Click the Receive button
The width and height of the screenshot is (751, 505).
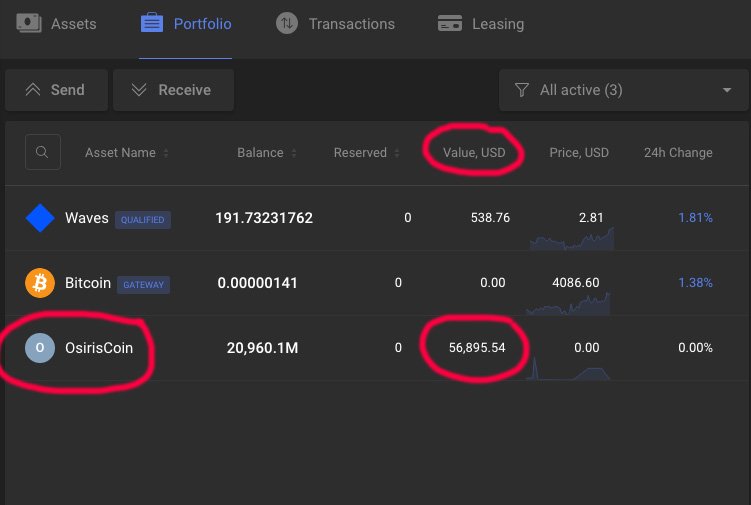pos(173,90)
